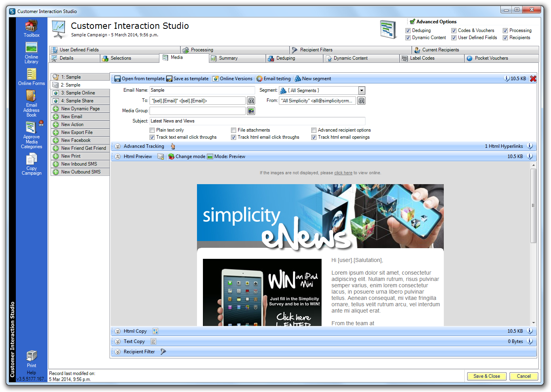Open the Label Codes tab
The image size is (551, 392).
tap(432, 58)
